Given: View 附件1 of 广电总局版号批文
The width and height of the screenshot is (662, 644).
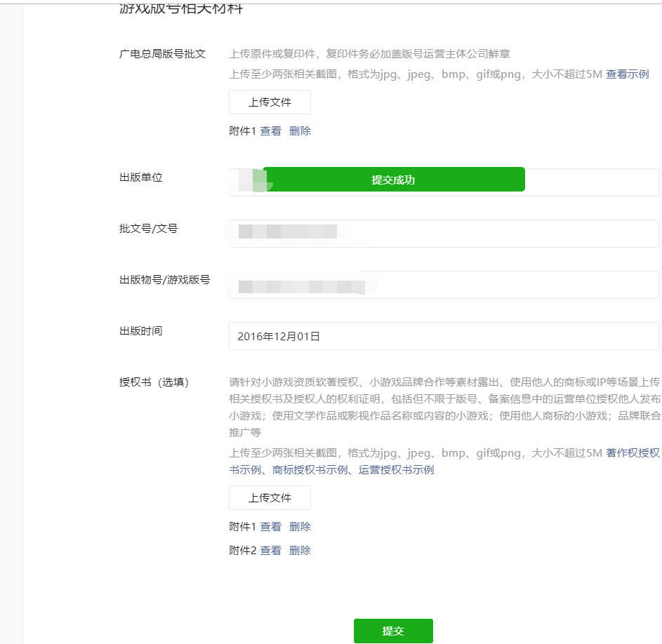Looking at the screenshot, I should tap(270, 130).
